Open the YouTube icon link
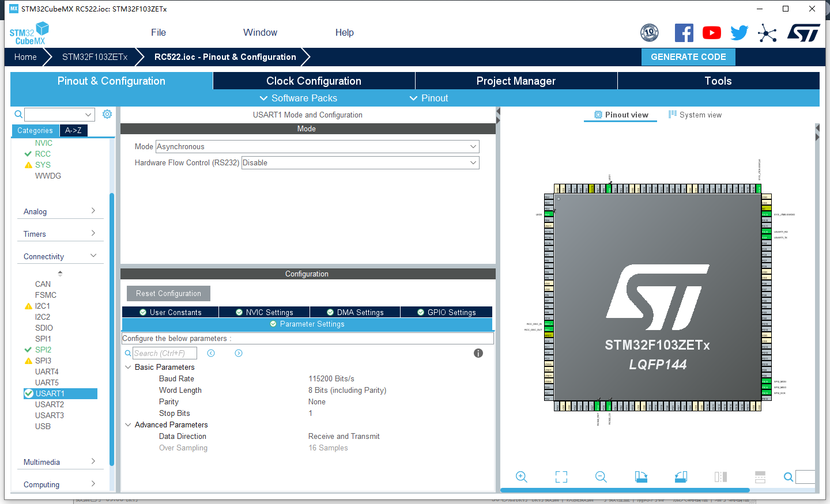This screenshot has height=504, width=830. (x=712, y=33)
